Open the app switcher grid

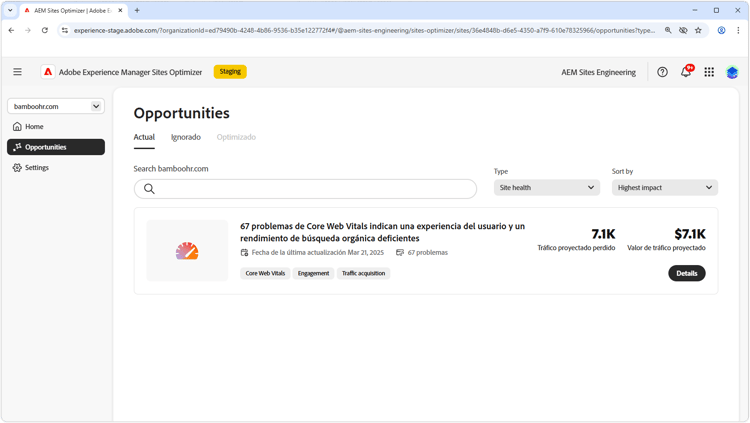(x=709, y=72)
